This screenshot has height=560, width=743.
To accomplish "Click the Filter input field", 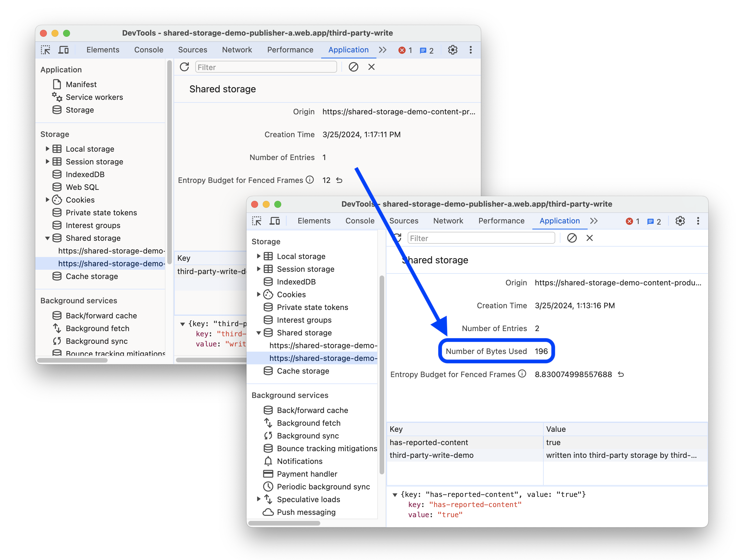I will tap(481, 238).
